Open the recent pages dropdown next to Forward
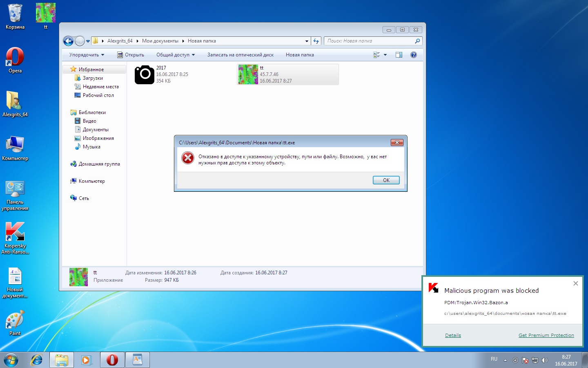 pos(88,41)
